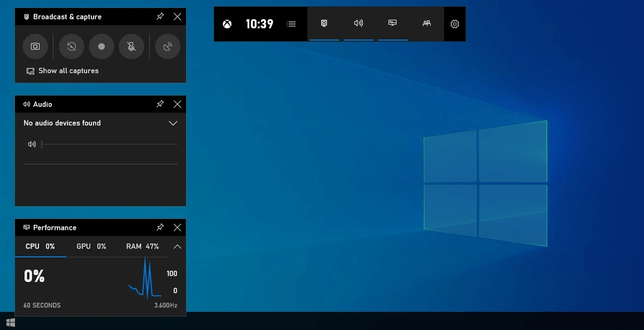Click the large 0% CPU reading
This screenshot has height=330, width=644.
[34, 276]
